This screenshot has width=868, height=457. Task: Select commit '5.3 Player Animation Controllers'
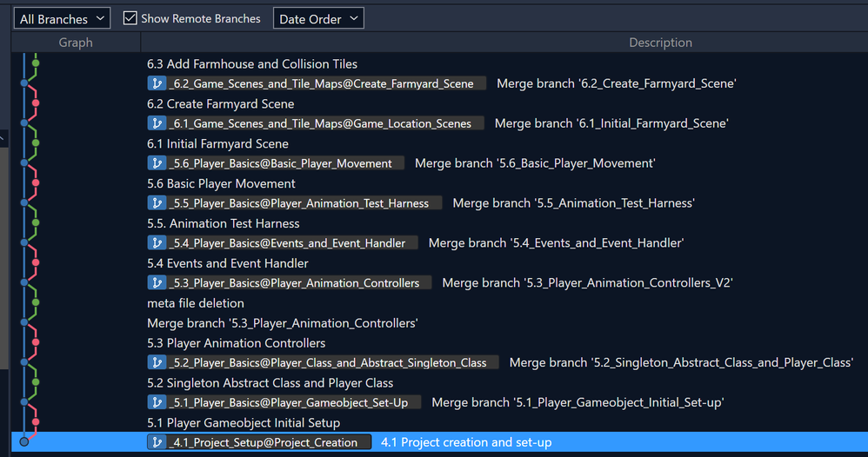pos(236,342)
